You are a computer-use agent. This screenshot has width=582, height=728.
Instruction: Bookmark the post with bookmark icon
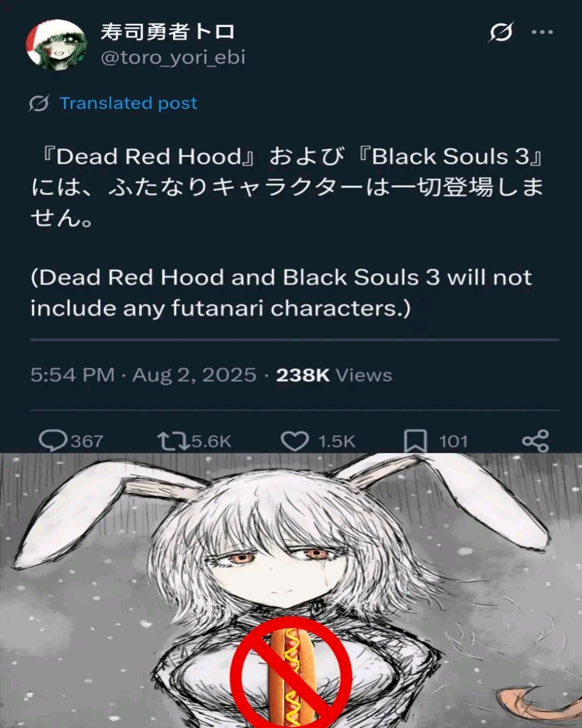tap(415, 441)
